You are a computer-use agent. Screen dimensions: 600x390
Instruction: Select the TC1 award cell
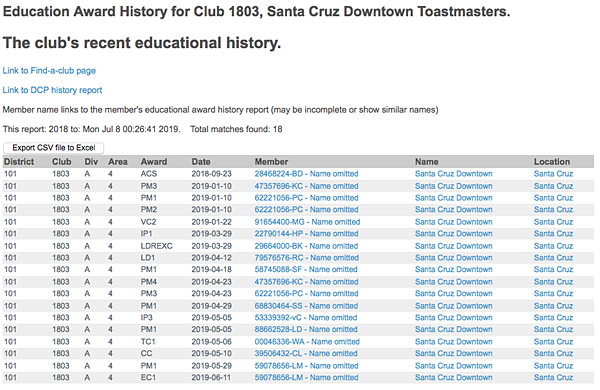[148, 342]
